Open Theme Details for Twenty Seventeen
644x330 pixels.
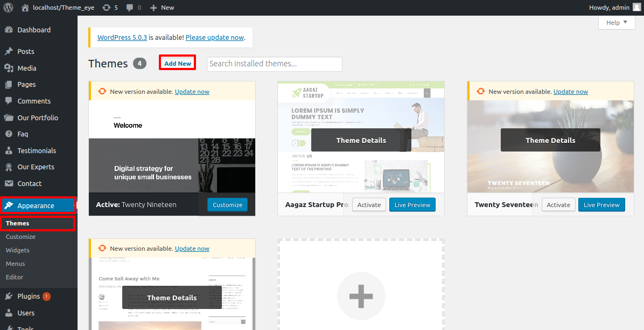click(x=550, y=140)
